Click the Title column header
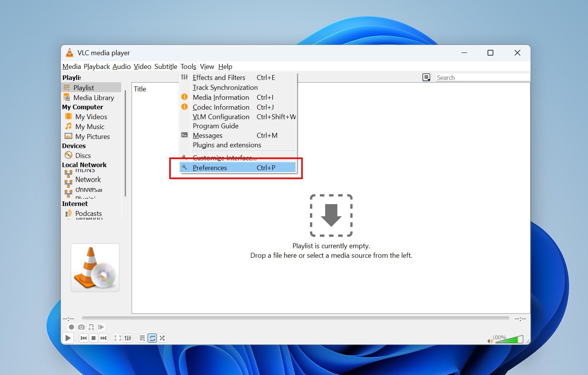This screenshot has width=588, height=375. (x=140, y=89)
